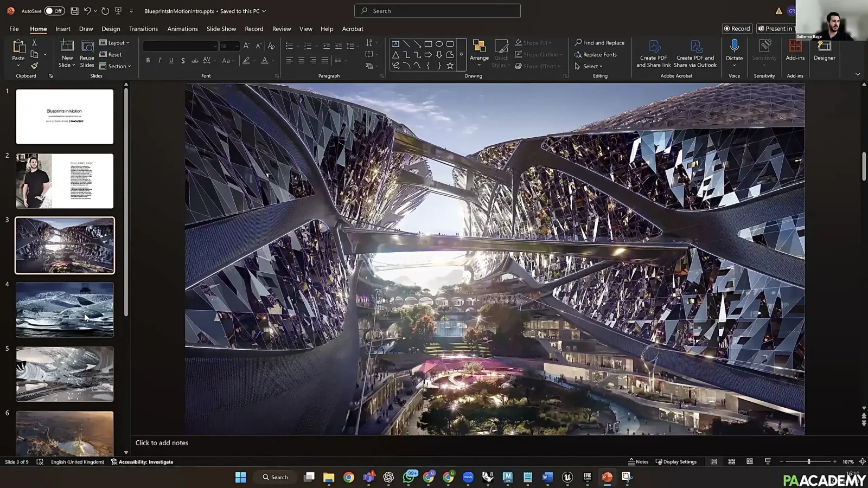
Task: Toggle the Notes pane in status bar
Action: coord(638,461)
